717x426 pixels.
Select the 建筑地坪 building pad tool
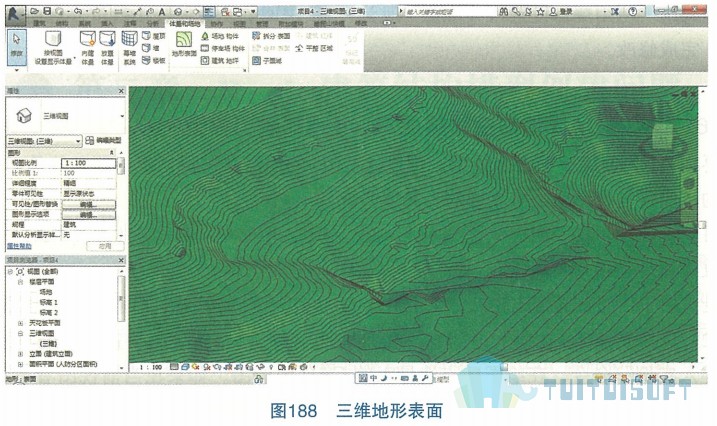(220, 60)
